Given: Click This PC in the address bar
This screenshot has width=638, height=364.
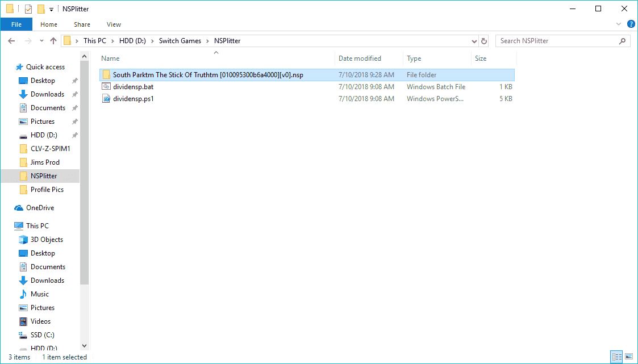Looking at the screenshot, I should 95,41.
